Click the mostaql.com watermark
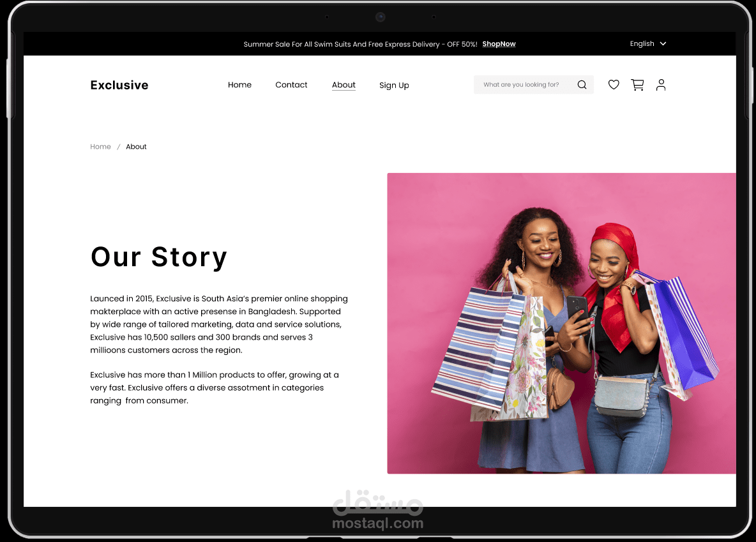 pyautogui.click(x=377, y=510)
